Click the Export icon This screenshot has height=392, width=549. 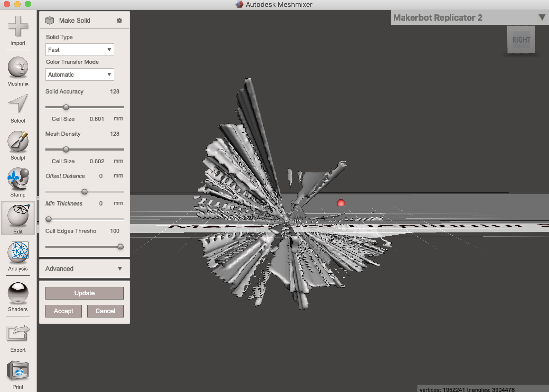tap(18, 333)
